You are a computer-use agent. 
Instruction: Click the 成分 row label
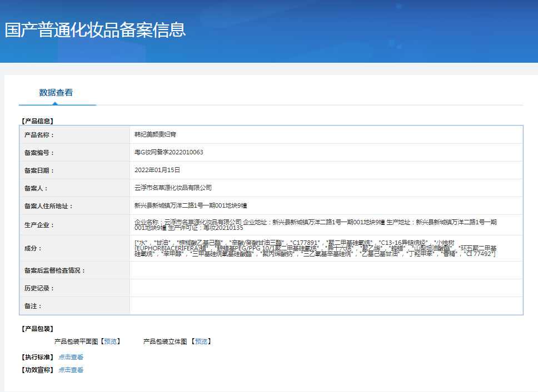click(33, 248)
